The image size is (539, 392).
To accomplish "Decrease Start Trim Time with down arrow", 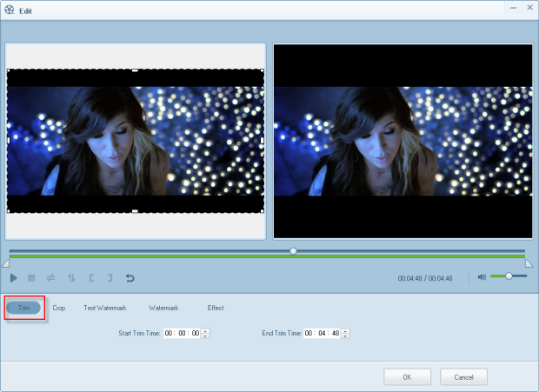I will click(205, 336).
